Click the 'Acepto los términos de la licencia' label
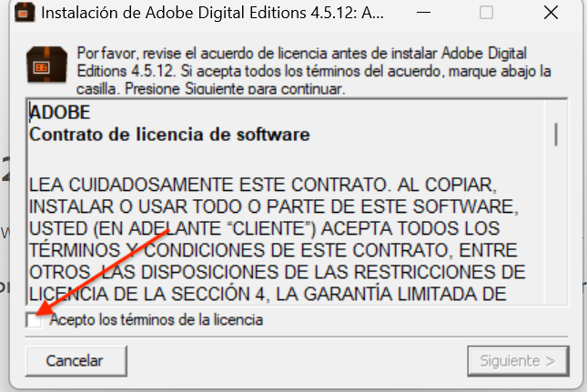This screenshot has width=587, height=392. (x=157, y=320)
